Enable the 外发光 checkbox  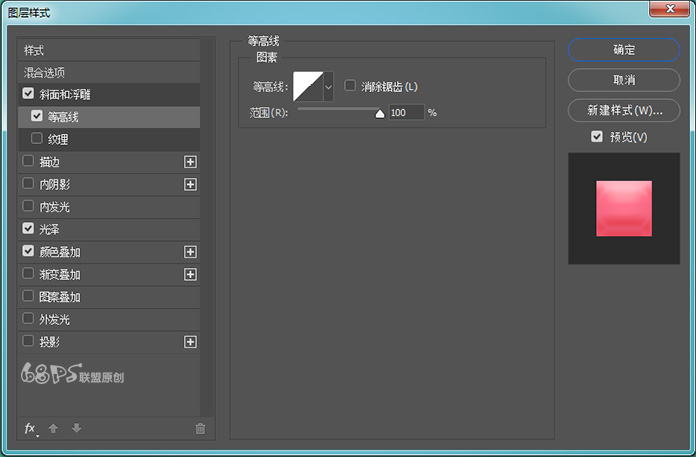coord(28,319)
